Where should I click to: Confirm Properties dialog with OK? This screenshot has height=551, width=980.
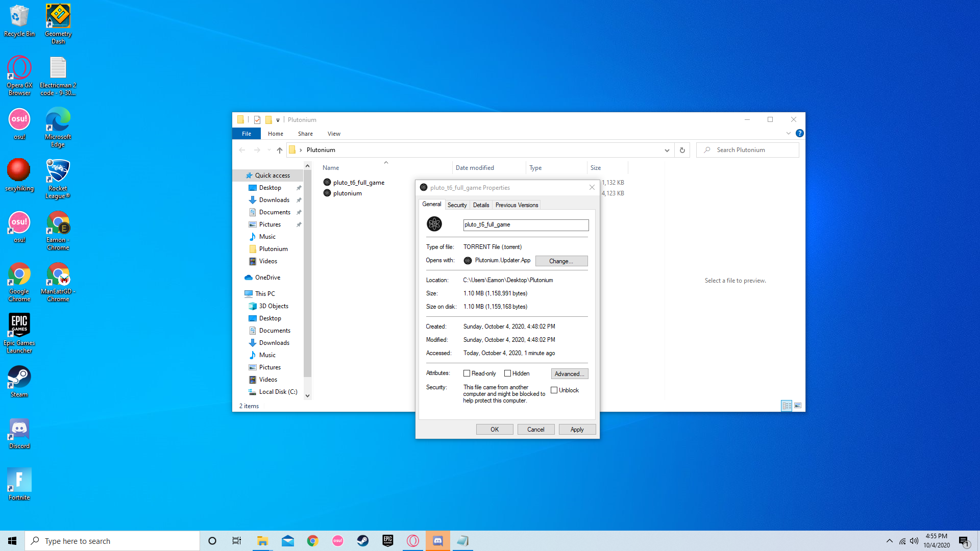495,430
